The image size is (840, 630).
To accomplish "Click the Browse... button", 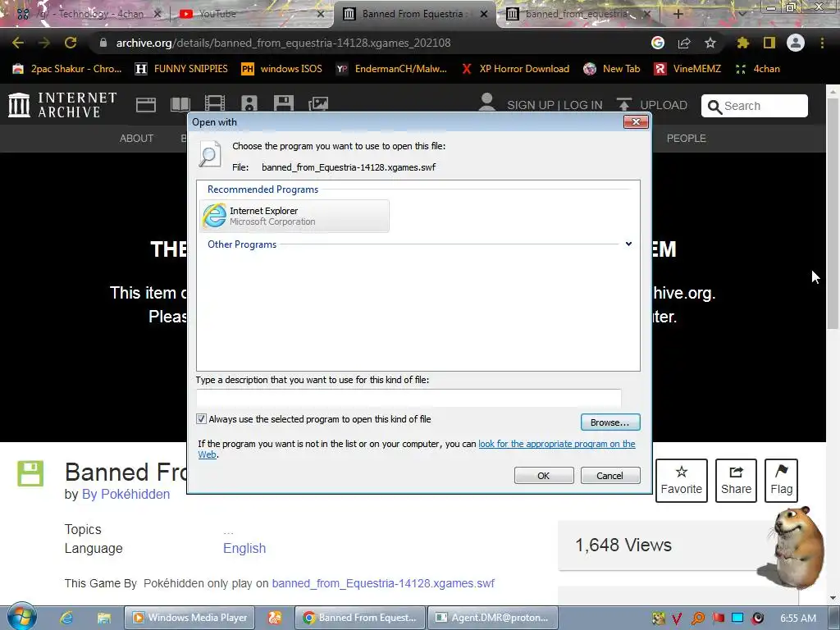I will (x=610, y=422).
